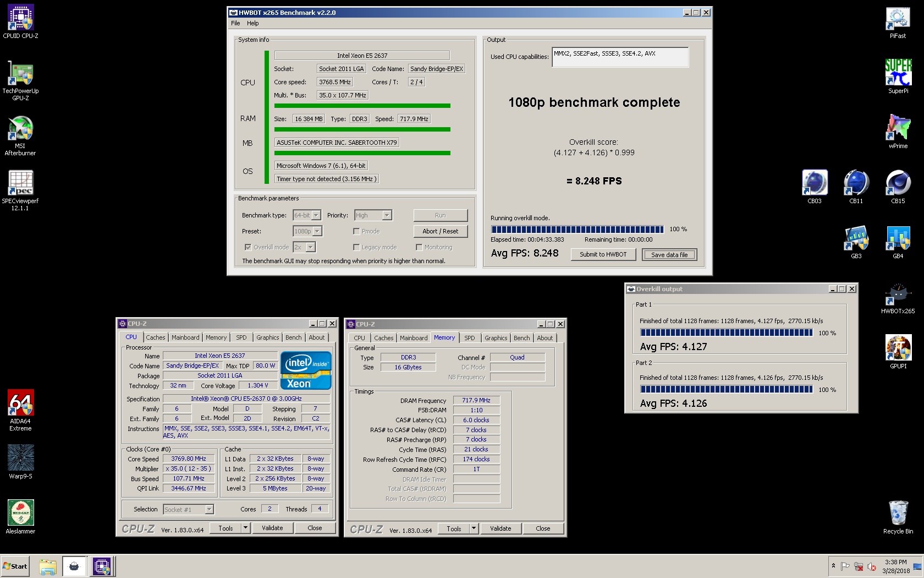
Task: Open the SuperPi desktop shortcut
Action: (898, 77)
